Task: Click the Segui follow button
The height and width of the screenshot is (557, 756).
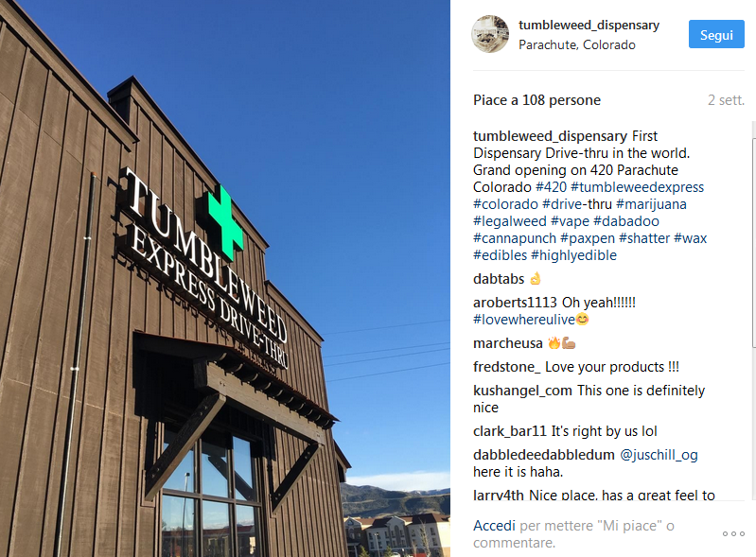Action: tap(716, 34)
